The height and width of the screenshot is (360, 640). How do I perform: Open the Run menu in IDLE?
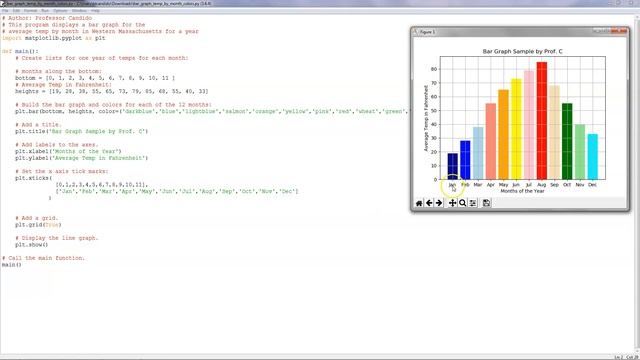click(45, 11)
